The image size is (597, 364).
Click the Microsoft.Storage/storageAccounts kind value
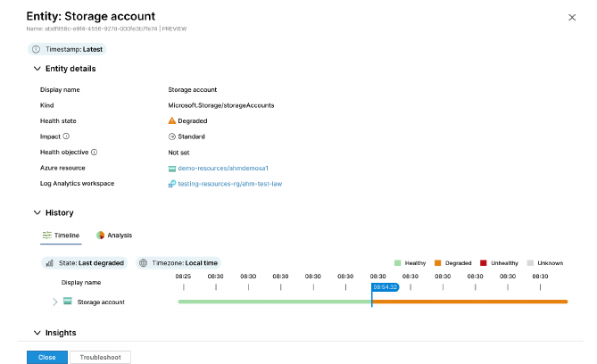pyautogui.click(x=220, y=105)
